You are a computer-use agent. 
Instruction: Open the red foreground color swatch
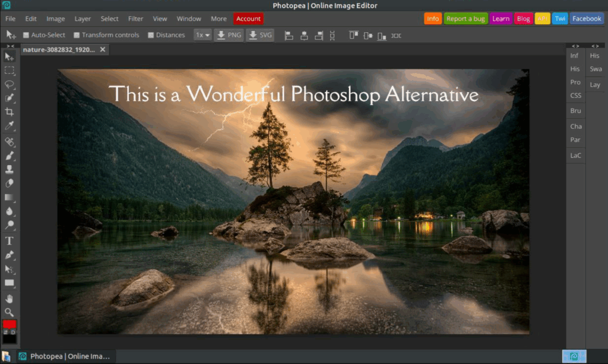point(9,324)
